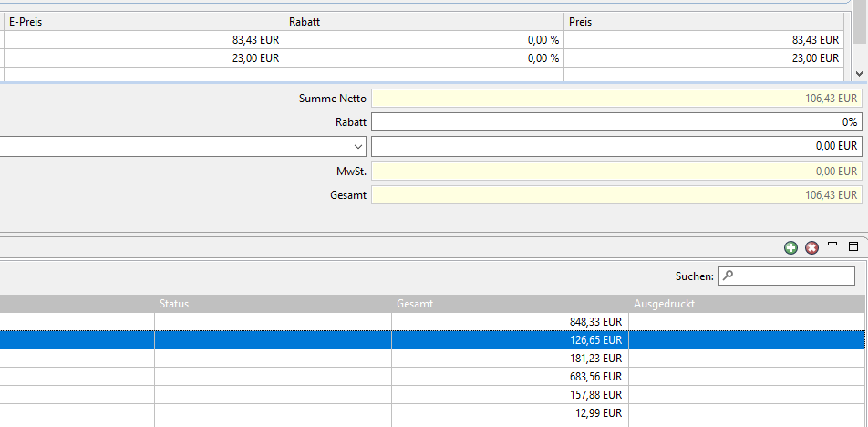Viewport: 868px width, 427px height.
Task: Maximize the lower panel view
Action: (853, 246)
